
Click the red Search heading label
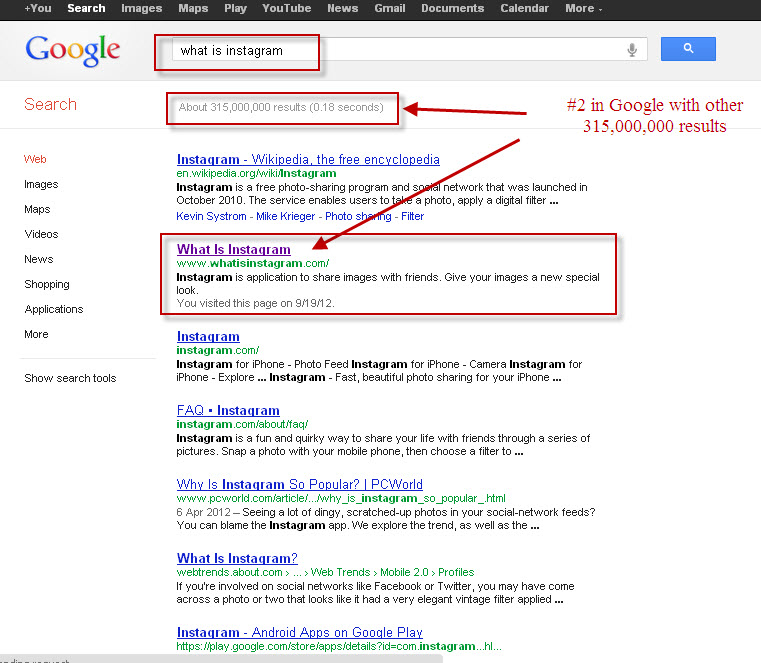[50, 104]
